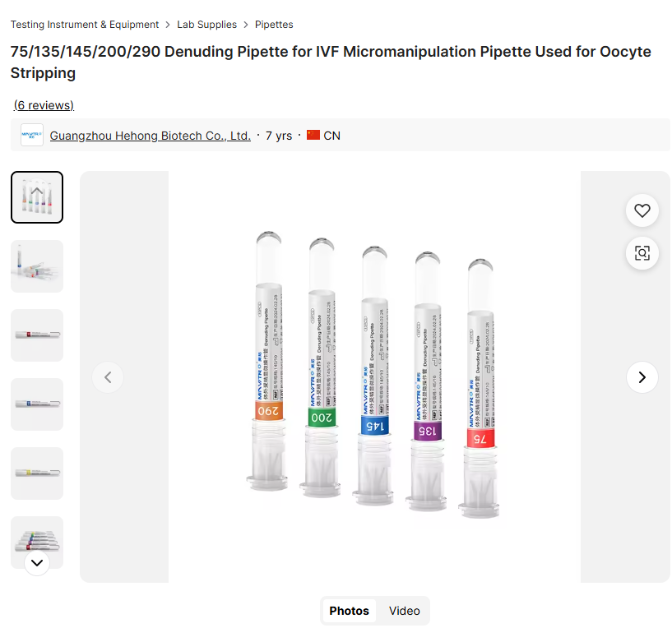This screenshot has width=672, height=628.
Task: Open the 6 reviews link
Action: point(44,105)
